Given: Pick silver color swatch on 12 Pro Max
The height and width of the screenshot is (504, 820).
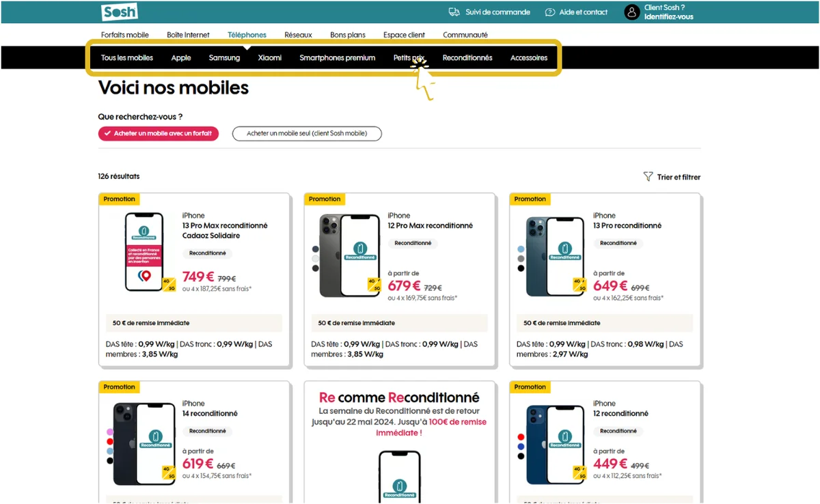Looking at the screenshot, I should [315, 259].
